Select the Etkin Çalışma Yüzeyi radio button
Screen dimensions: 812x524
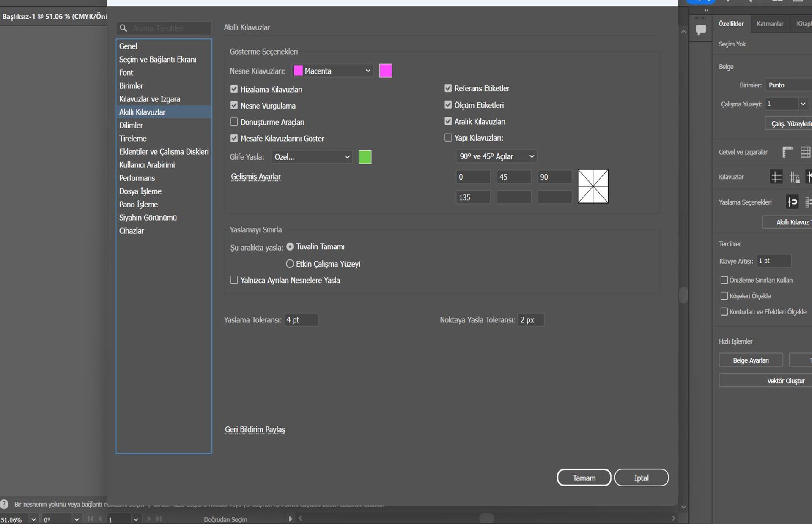coord(290,264)
